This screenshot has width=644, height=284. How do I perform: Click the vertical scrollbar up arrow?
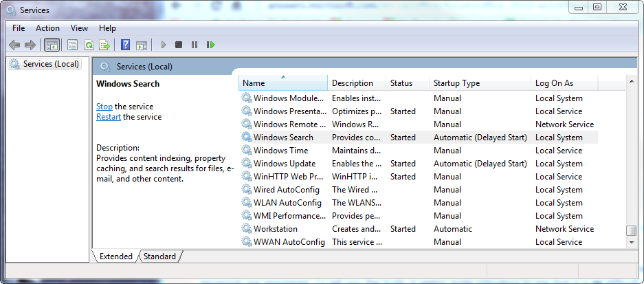coord(632,82)
